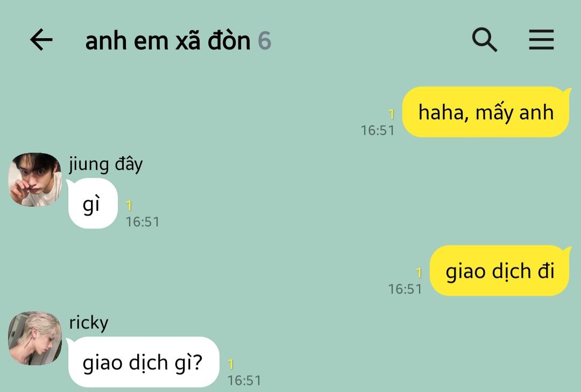The width and height of the screenshot is (581, 392).
Task: Click timestamp next to giao dịch đi
Action: [405, 289]
